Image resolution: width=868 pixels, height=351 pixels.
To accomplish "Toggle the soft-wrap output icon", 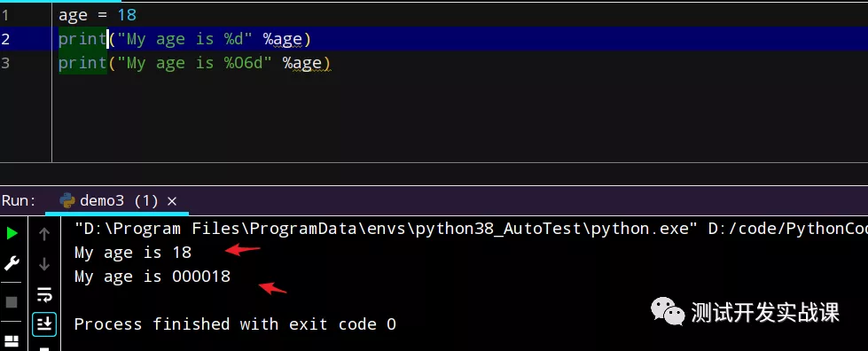I will coord(44,294).
